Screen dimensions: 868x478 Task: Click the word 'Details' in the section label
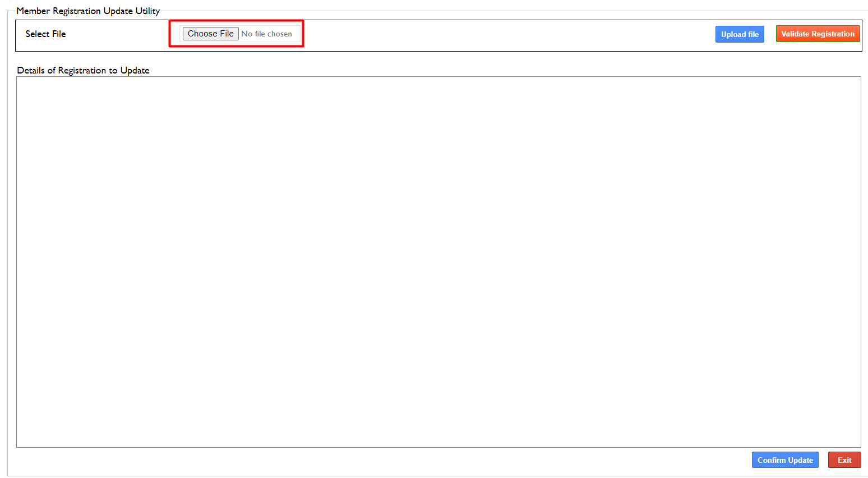(31, 71)
